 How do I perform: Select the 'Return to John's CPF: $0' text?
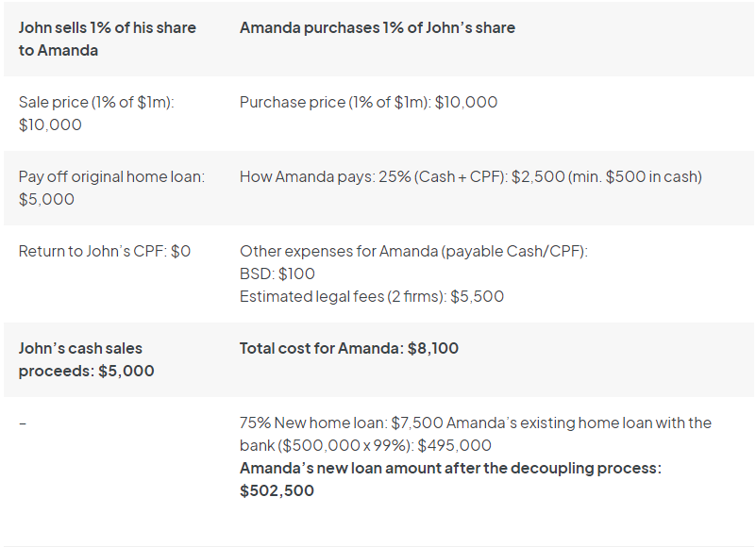(x=105, y=251)
